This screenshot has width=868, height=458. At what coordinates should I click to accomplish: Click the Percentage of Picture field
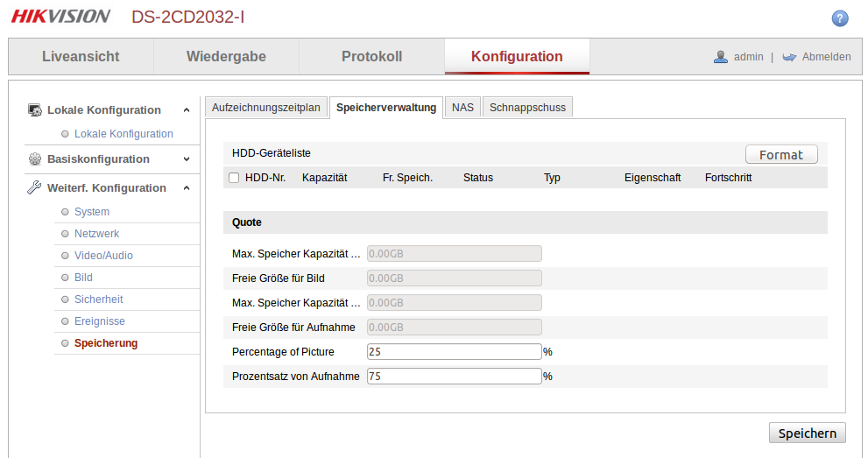coord(454,352)
